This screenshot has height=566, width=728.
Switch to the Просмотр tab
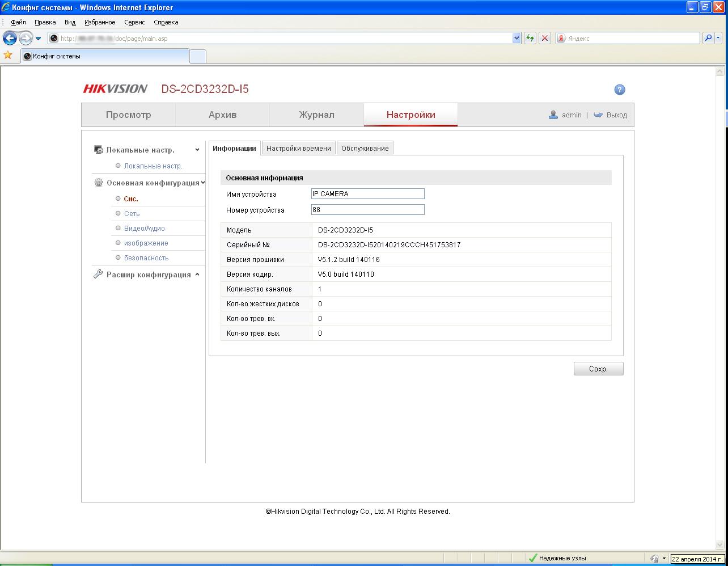tap(129, 115)
